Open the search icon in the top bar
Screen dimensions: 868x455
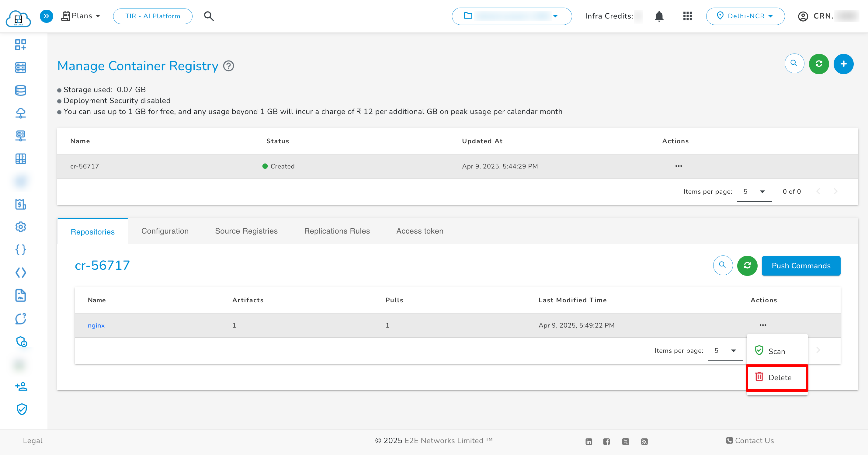point(208,16)
